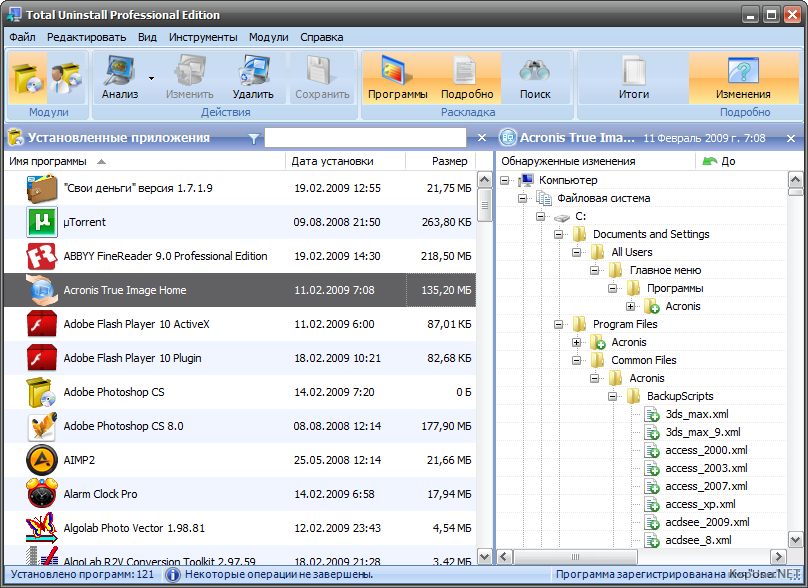
Task: Open the Анализ dropdown arrow
Action: tap(152, 78)
